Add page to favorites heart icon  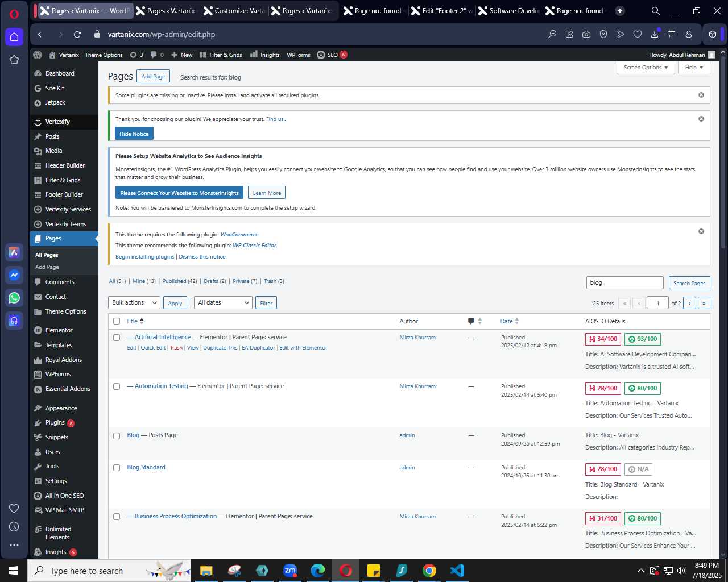point(638,35)
